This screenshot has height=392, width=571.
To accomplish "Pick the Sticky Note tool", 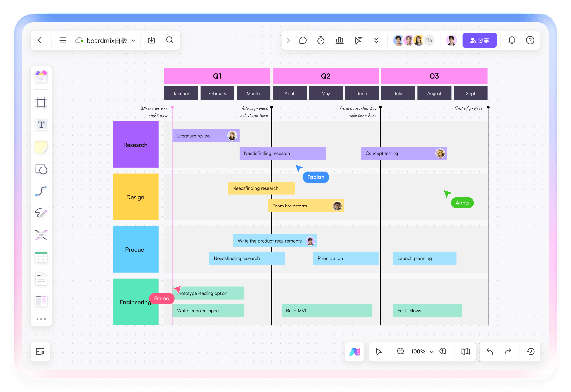I will [x=41, y=147].
